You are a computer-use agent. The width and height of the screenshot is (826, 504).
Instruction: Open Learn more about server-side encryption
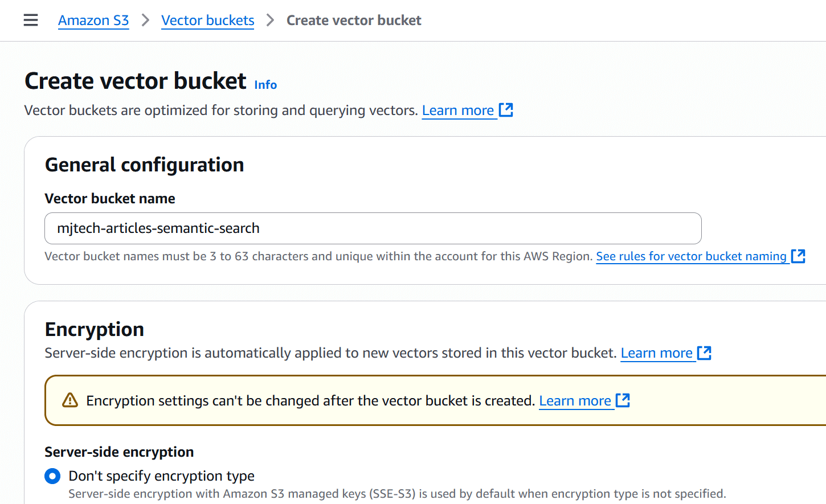(x=658, y=353)
